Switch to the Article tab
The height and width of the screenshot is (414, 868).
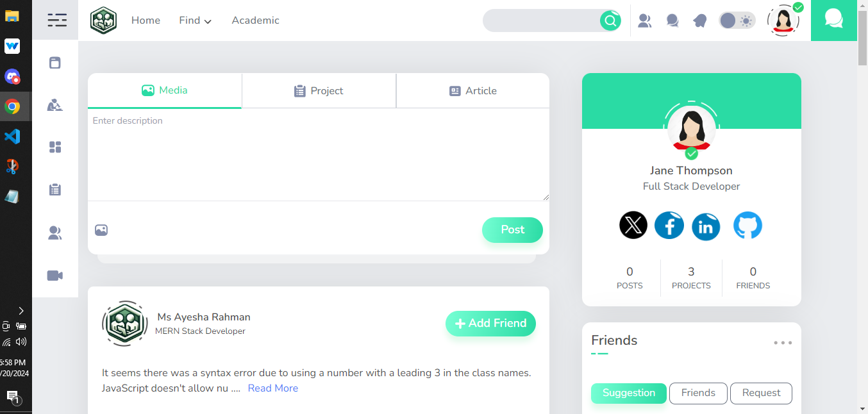473,91
